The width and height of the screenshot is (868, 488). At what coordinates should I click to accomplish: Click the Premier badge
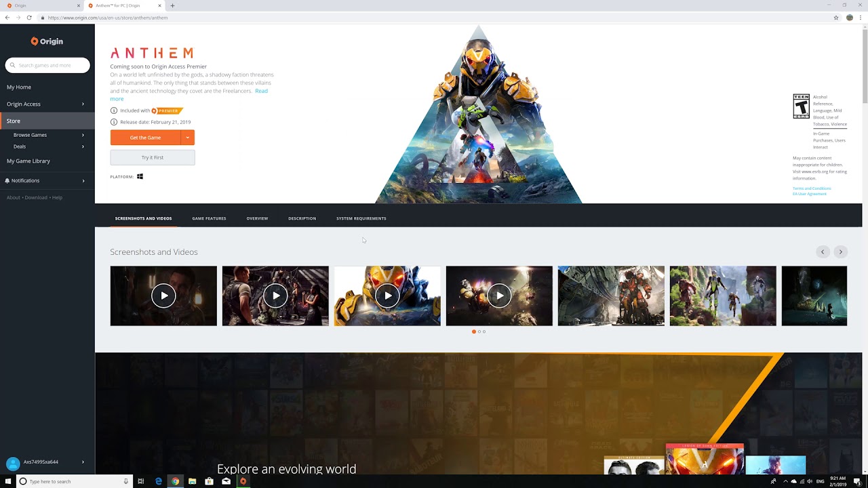tap(167, 110)
